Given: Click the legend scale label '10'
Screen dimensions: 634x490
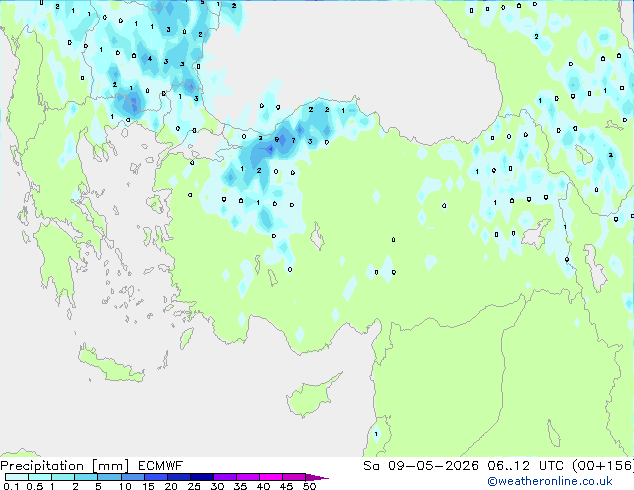Looking at the screenshot, I should point(125,486).
